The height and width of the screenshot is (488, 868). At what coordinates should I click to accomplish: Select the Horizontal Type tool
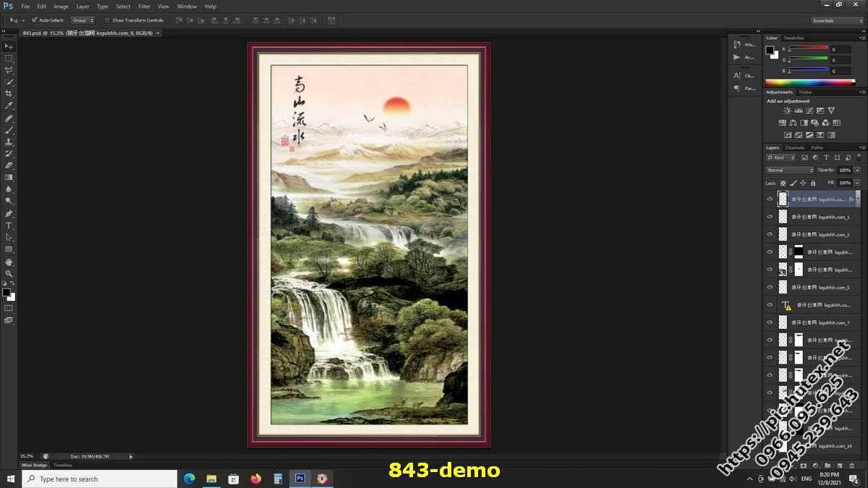pos(9,226)
